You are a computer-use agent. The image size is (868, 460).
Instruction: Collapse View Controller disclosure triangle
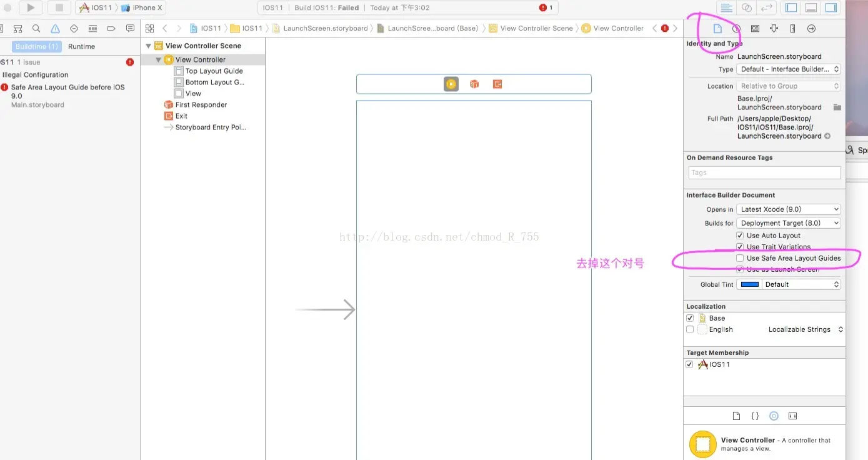(159, 59)
